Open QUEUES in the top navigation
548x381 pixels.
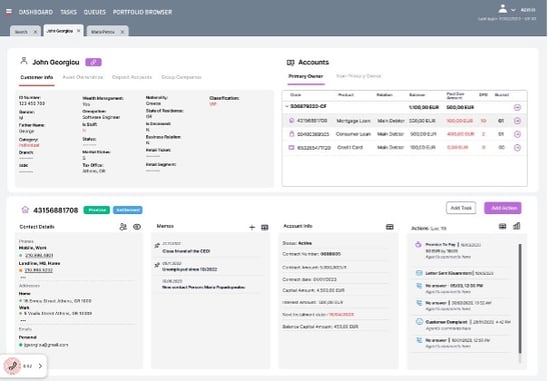point(94,12)
